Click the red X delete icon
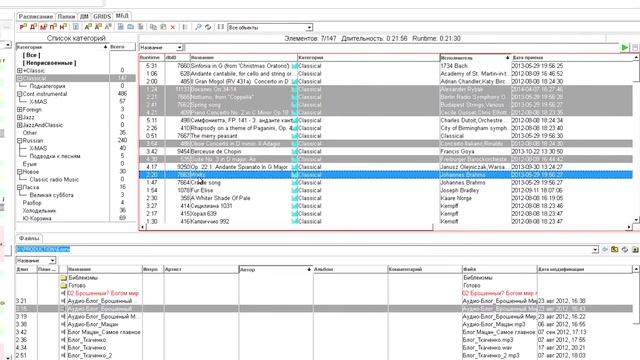 (x=173, y=27)
